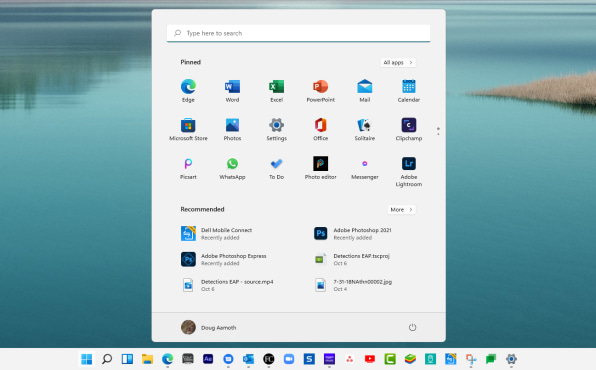This screenshot has height=370, width=596.
Task: Click the power icon in Start menu
Action: pos(412,327)
